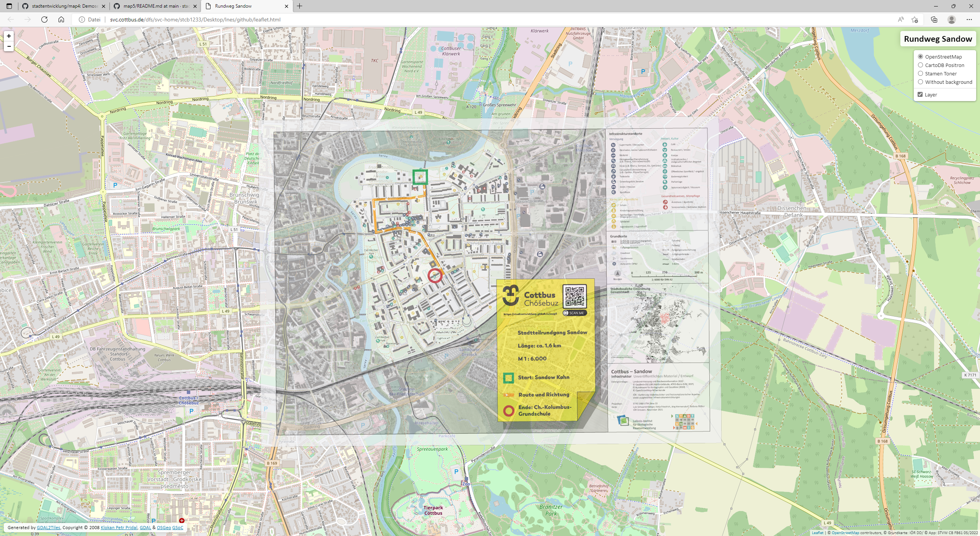This screenshot has width=980, height=536.
Task: Click the Branitzer Park map label
Action: point(551,510)
